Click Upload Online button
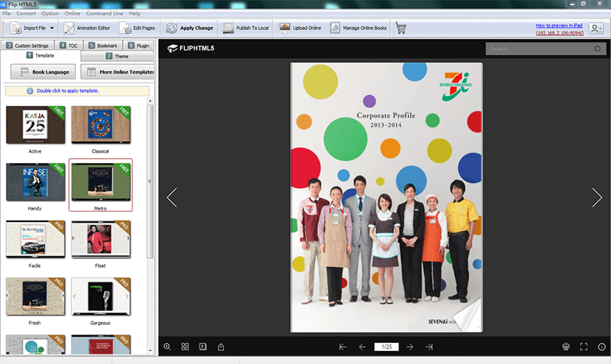Screen dimensions: 611x364 click(300, 28)
